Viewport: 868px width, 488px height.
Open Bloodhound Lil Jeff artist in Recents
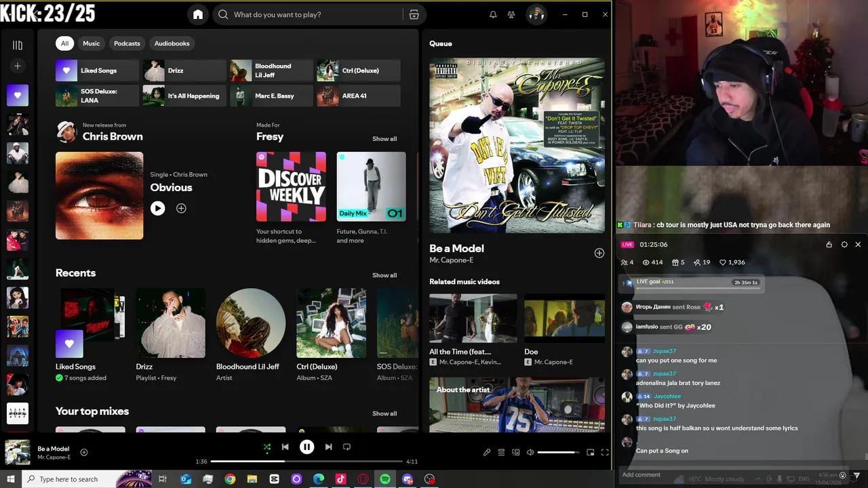[251, 323]
